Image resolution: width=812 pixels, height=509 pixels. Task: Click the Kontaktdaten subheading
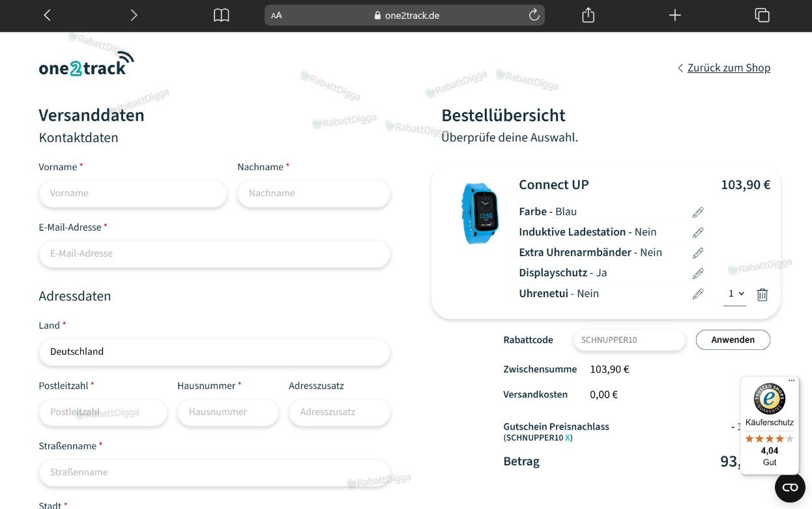(78, 138)
